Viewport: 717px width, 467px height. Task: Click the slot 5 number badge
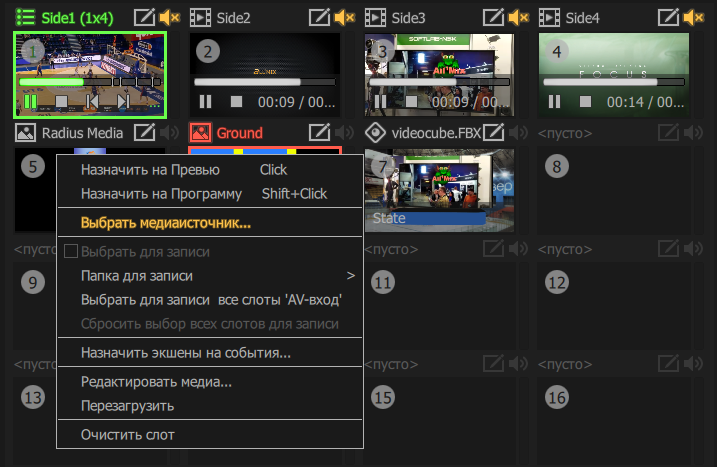click(33, 166)
